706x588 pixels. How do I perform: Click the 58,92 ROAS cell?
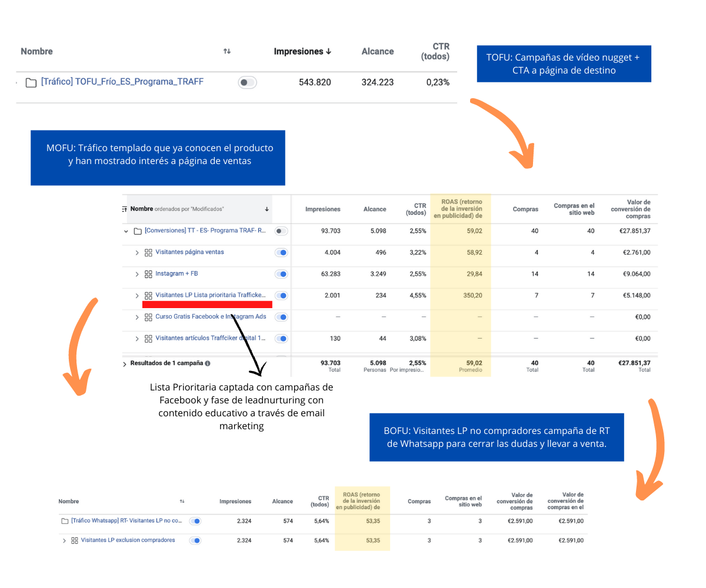(x=474, y=253)
